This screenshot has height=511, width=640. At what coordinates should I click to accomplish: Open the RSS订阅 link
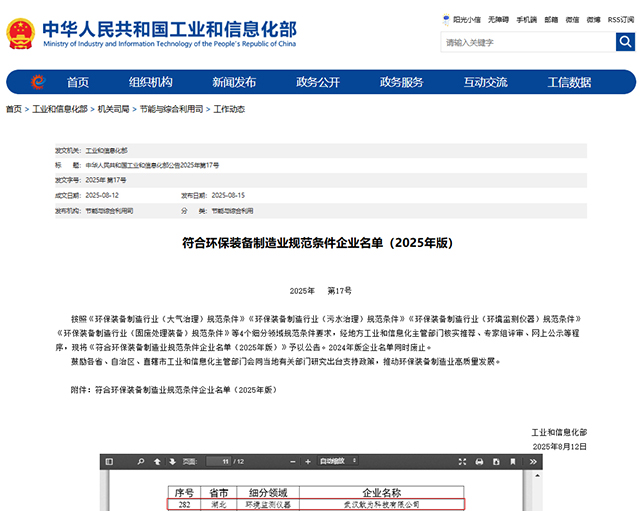pyautogui.click(x=620, y=20)
